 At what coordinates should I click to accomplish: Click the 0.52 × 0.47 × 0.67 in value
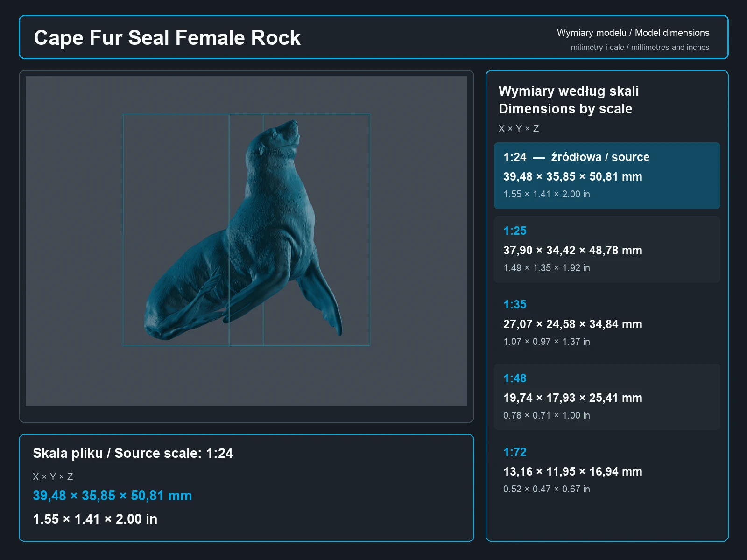click(546, 489)
